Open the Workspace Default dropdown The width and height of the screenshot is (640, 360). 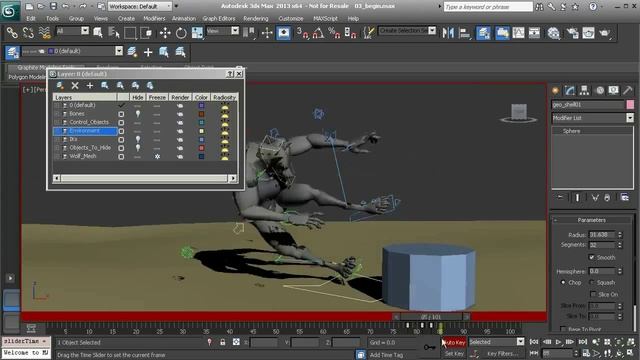[140, 6]
